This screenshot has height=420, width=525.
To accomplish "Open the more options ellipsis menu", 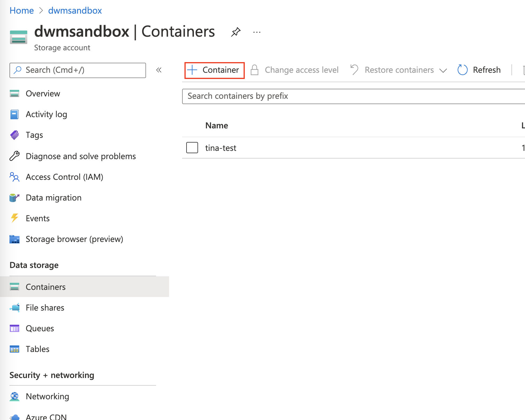I will [257, 32].
